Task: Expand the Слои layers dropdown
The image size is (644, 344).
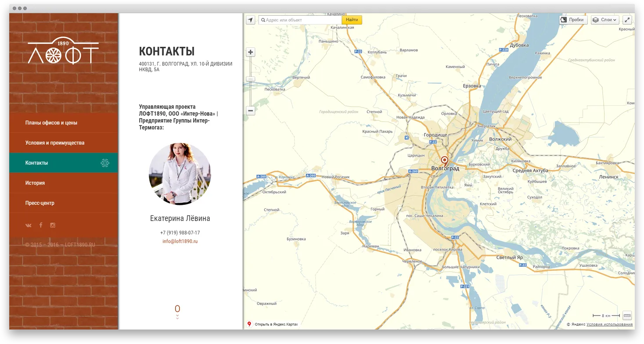Action: (x=605, y=20)
